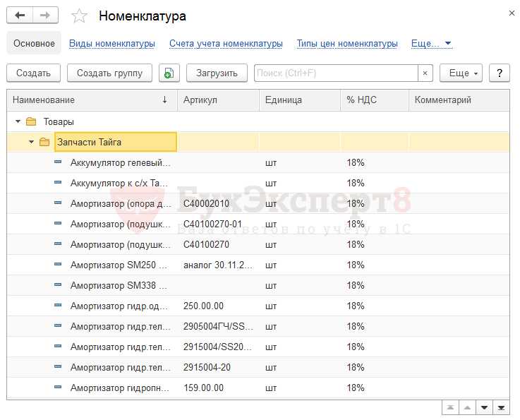
Task: Jump to the first row of the list
Action: click(450, 407)
